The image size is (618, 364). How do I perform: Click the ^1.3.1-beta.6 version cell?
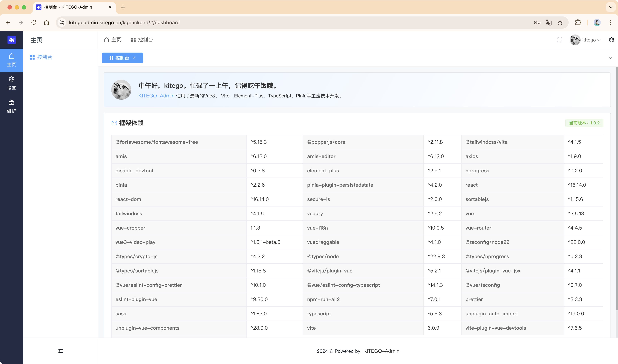pyautogui.click(x=274, y=242)
